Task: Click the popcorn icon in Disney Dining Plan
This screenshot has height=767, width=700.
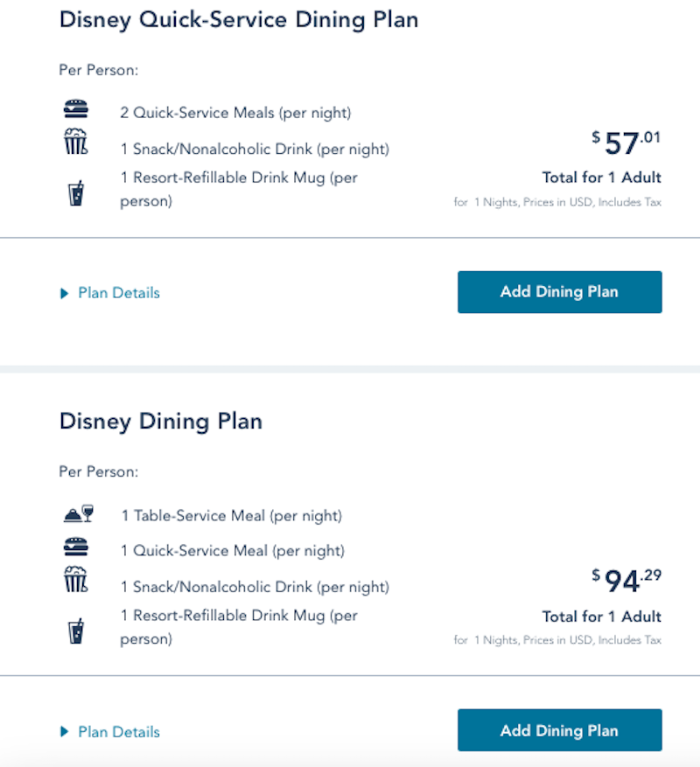Action: point(76,579)
